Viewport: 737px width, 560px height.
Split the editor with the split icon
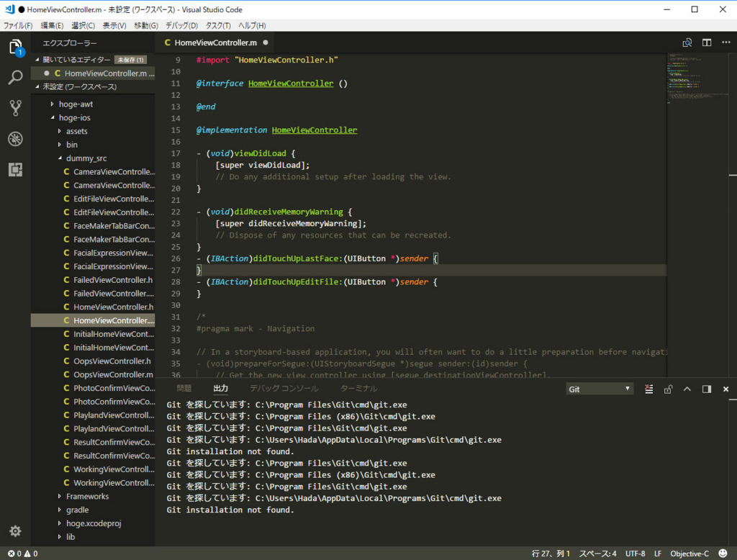click(707, 42)
